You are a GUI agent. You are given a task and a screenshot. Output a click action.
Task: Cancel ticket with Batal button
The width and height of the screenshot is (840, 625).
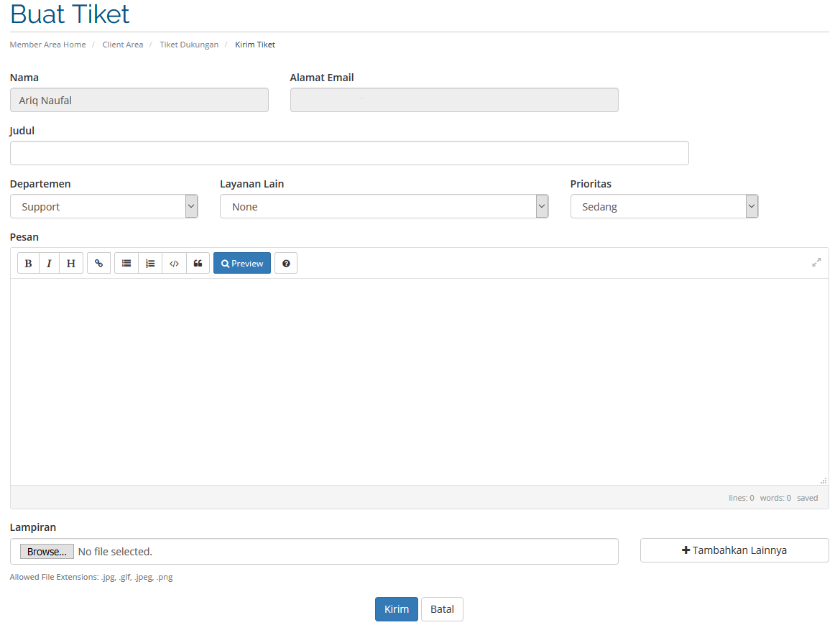(x=442, y=609)
